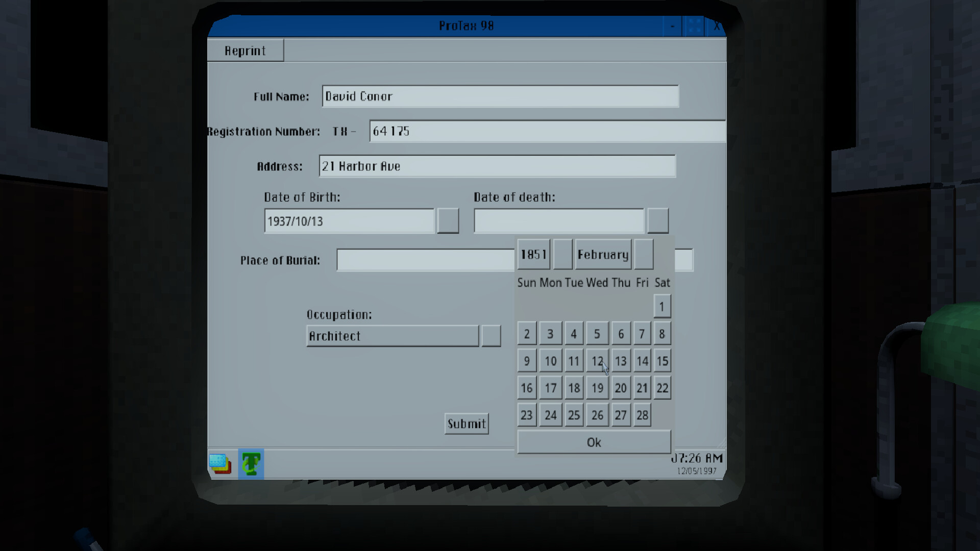This screenshot has width=980, height=551.
Task: Select day 28 on the calendar
Action: 642,415
